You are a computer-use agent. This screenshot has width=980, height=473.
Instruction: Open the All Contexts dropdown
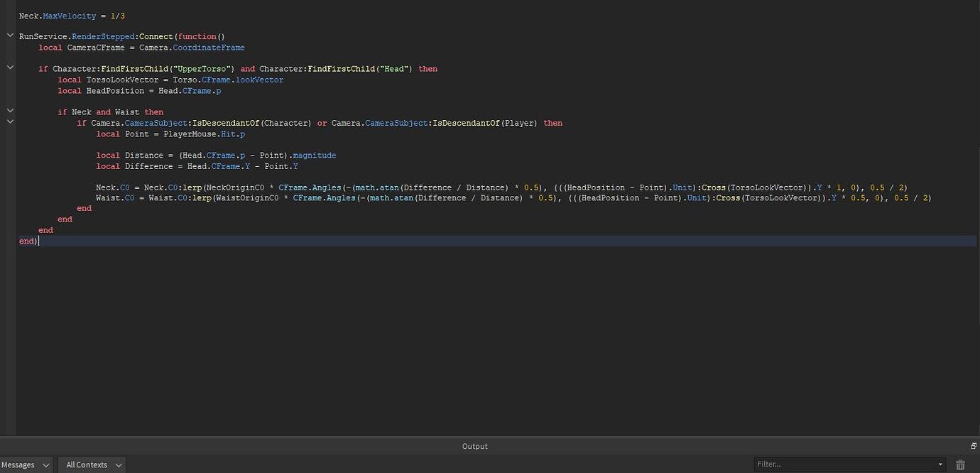pyautogui.click(x=92, y=464)
